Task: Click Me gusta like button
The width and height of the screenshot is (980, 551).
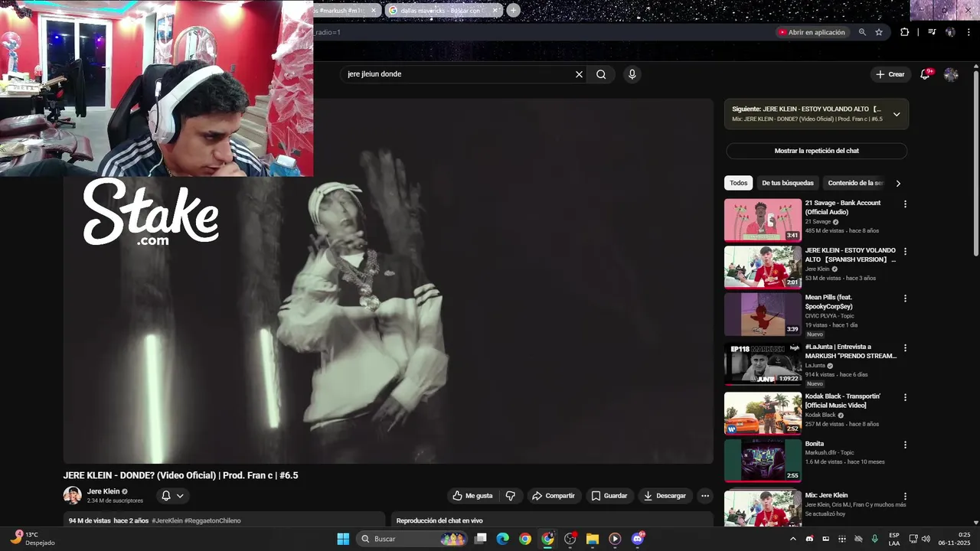Action: [472, 496]
